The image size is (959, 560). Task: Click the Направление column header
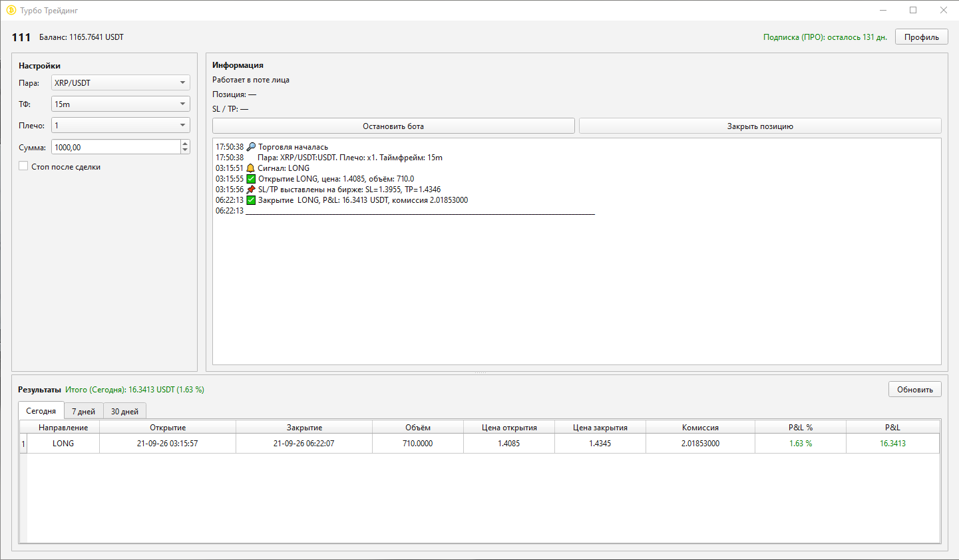[63, 427]
